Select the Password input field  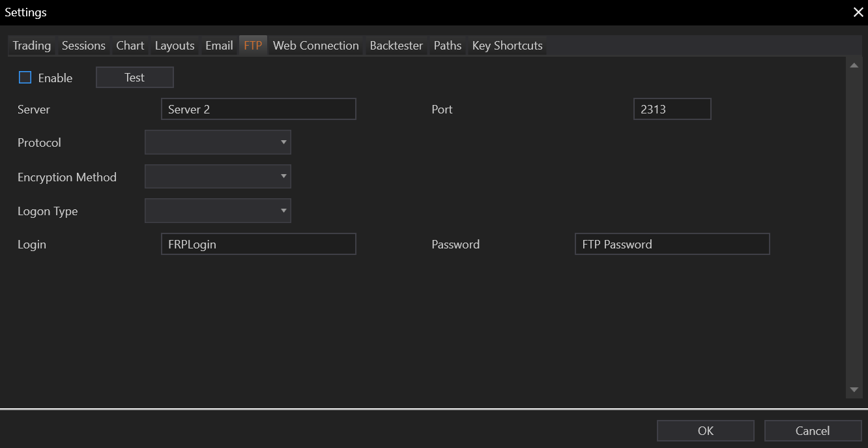(672, 244)
